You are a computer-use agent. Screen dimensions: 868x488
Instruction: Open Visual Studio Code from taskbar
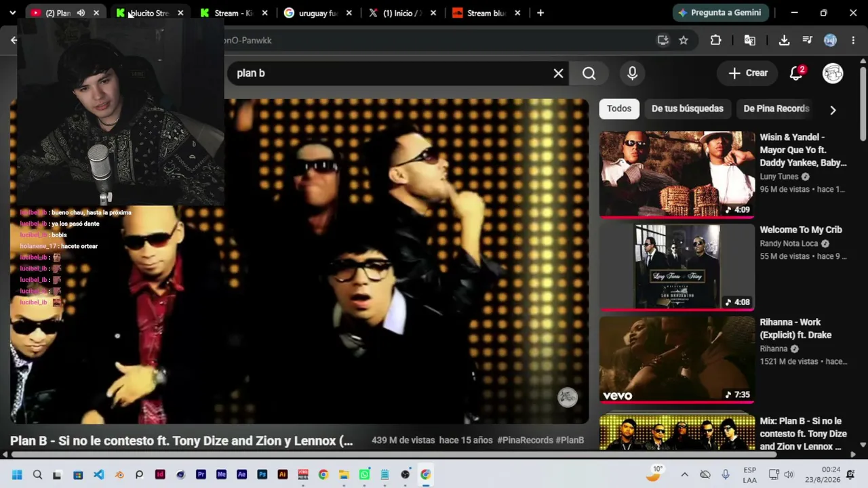tap(98, 474)
